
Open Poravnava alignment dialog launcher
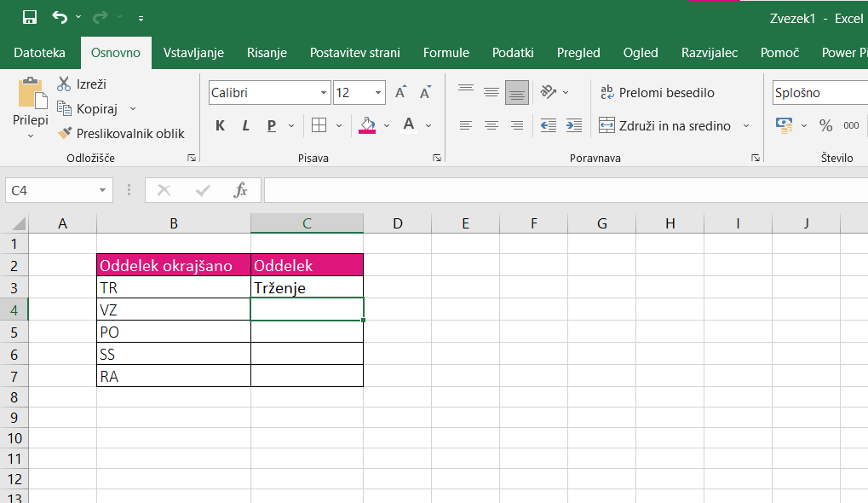pos(755,159)
